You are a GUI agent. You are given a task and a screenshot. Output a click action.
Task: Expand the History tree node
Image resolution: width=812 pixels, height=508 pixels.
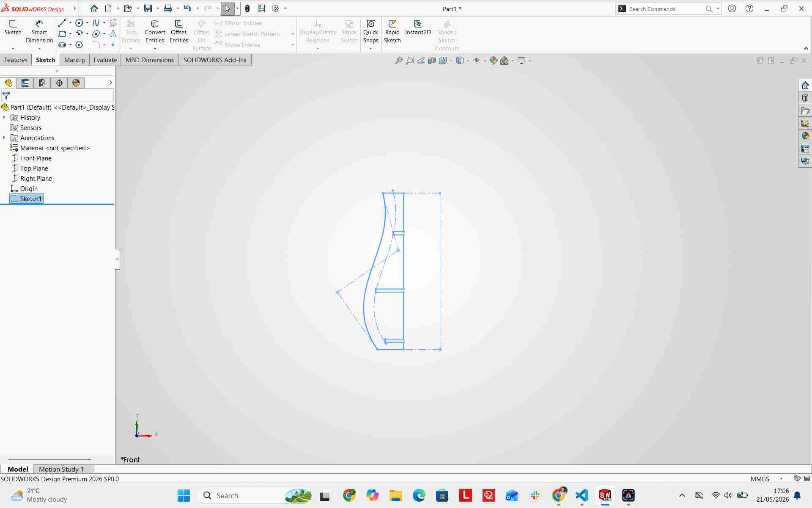[x=4, y=117]
